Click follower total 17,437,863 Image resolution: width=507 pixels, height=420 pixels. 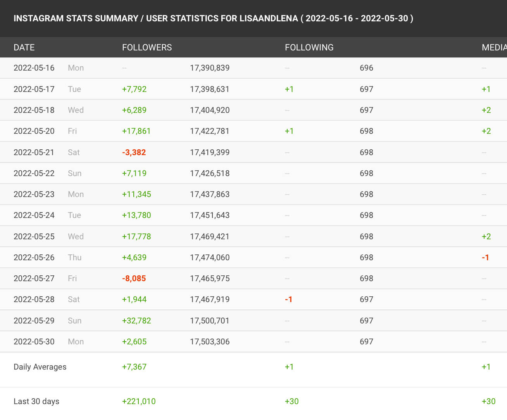tap(210, 194)
